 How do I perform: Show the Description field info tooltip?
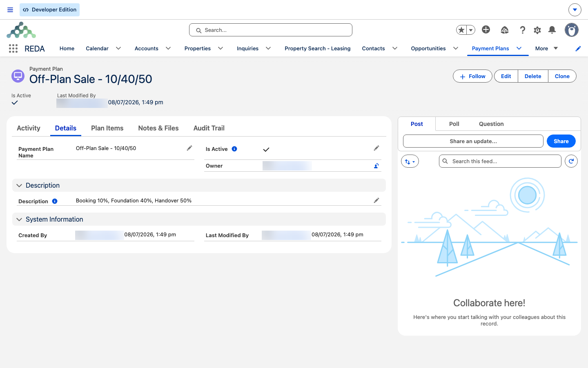click(x=55, y=201)
